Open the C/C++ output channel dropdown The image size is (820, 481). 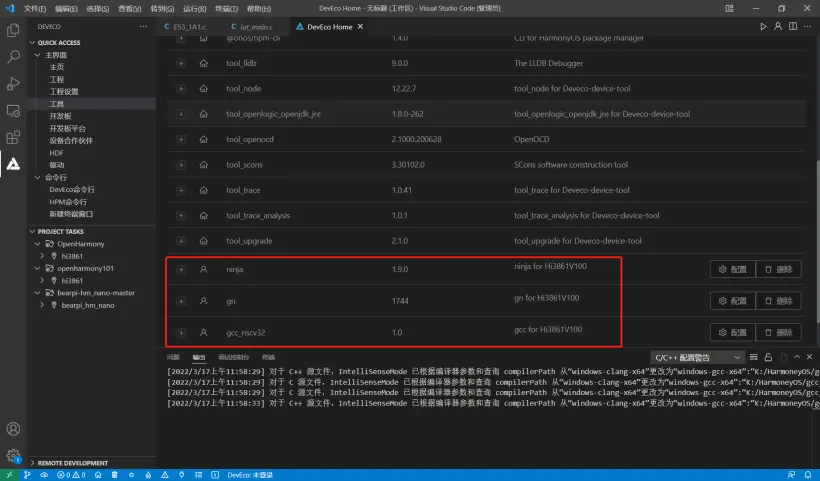point(697,358)
